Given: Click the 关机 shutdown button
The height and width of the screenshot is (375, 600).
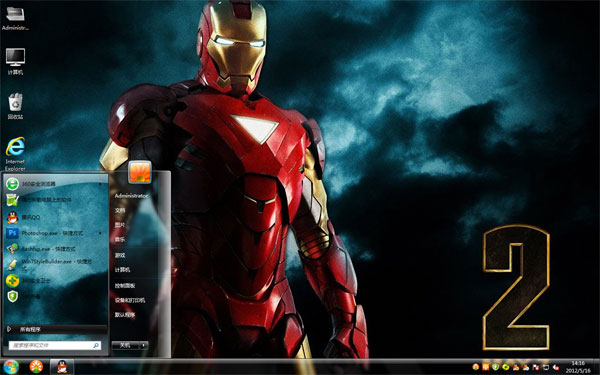Looking at the screenshot, I should point(125,345).
